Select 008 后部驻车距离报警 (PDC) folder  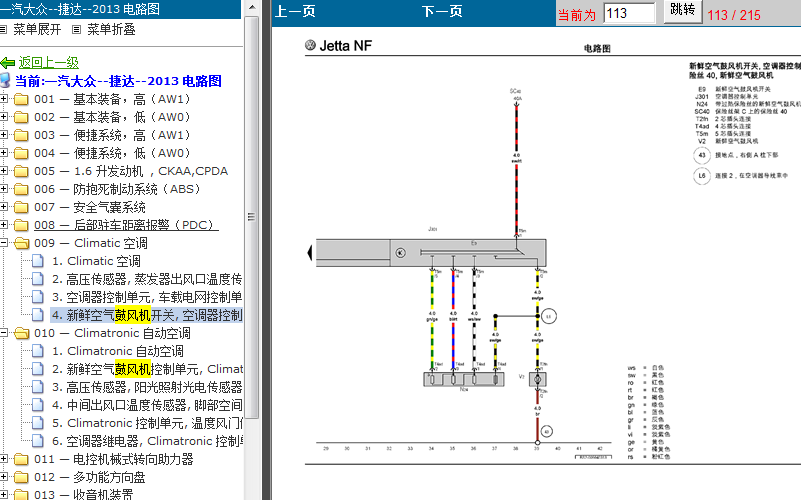pyautogui.click(x=126, y=225)
